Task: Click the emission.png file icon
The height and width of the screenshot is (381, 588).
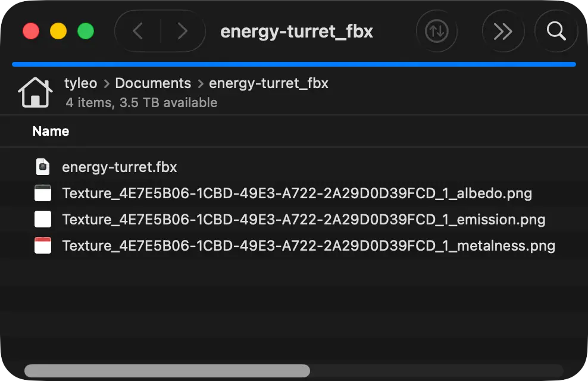Action: (43, 220)
